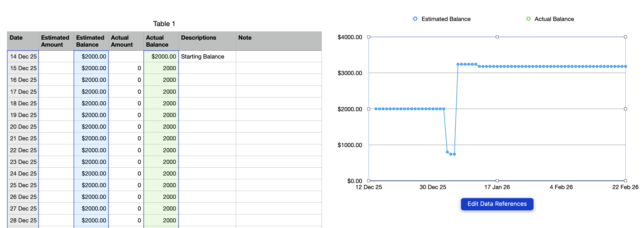Click the Actual Amount cell for 20 Dec 25
Image resolution: width=644 pixels, height=228 pixels.
coord(126,127)
